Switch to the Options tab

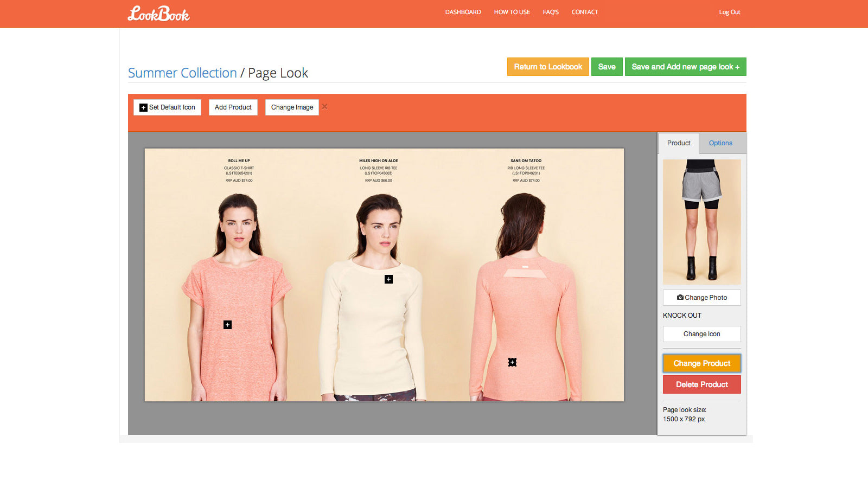720,143
